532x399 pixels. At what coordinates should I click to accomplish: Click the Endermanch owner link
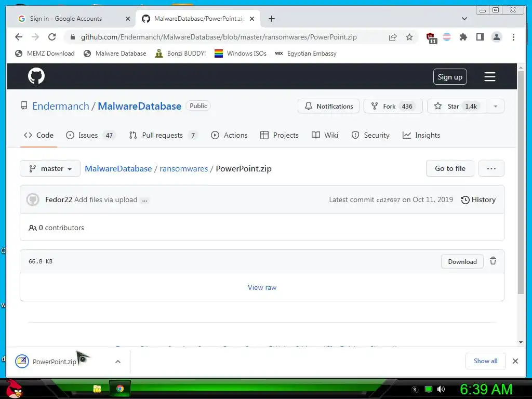(x=61, y=106)
